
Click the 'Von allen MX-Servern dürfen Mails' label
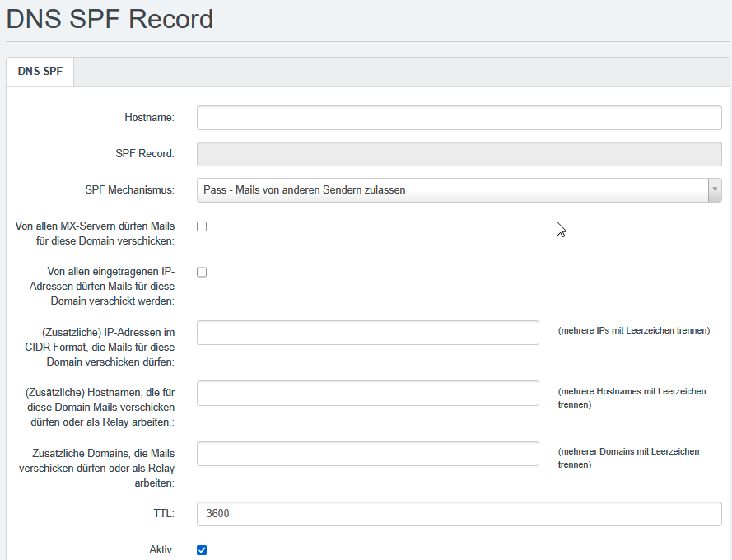coord(95,234)
